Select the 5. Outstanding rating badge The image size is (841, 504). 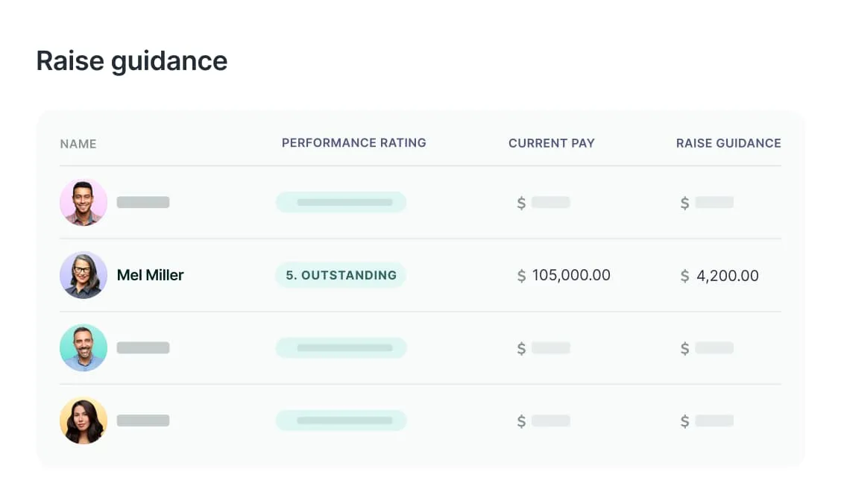coord(341,275)
